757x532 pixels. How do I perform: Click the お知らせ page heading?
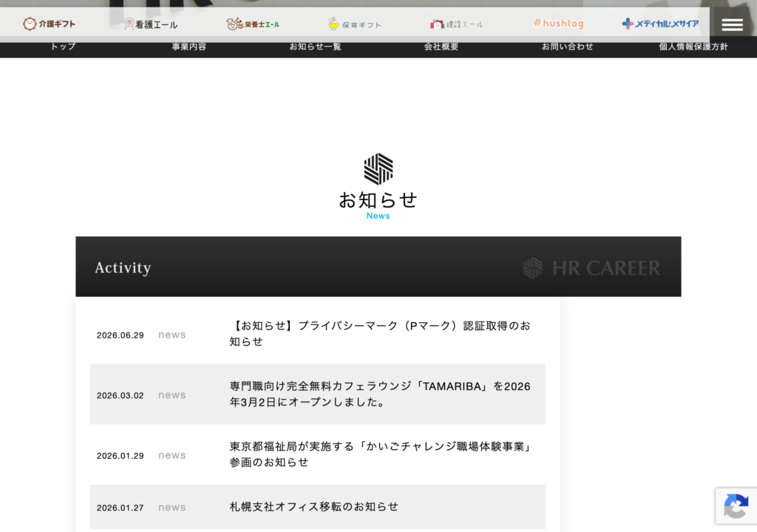[378, 199]
